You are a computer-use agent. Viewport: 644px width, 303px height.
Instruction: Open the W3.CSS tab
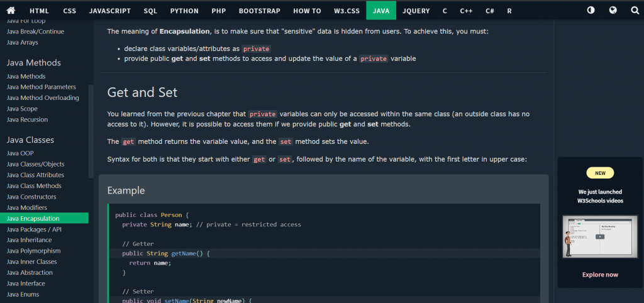[347, 11]
